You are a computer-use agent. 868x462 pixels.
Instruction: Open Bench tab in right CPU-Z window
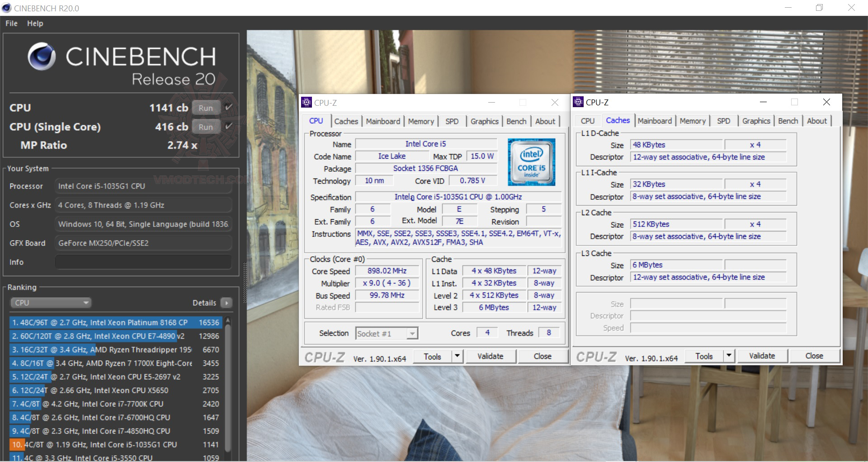(788, 121)
